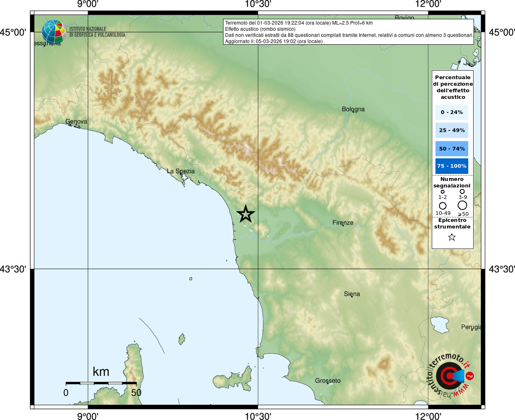The height and width of the screenshot is (420, 515).
Task: Click the 'Terremoto del 01-03-2026' header line
Action: [299, 23]
